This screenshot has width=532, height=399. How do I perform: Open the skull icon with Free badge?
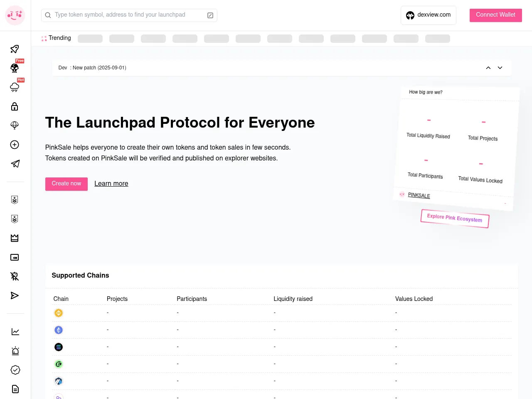pyautogui.click(x=15, y=68)
